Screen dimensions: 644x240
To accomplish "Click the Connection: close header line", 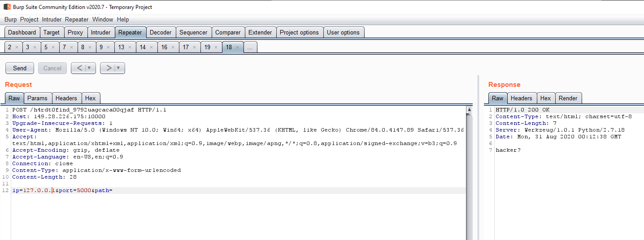I will (x=43, y=163).
